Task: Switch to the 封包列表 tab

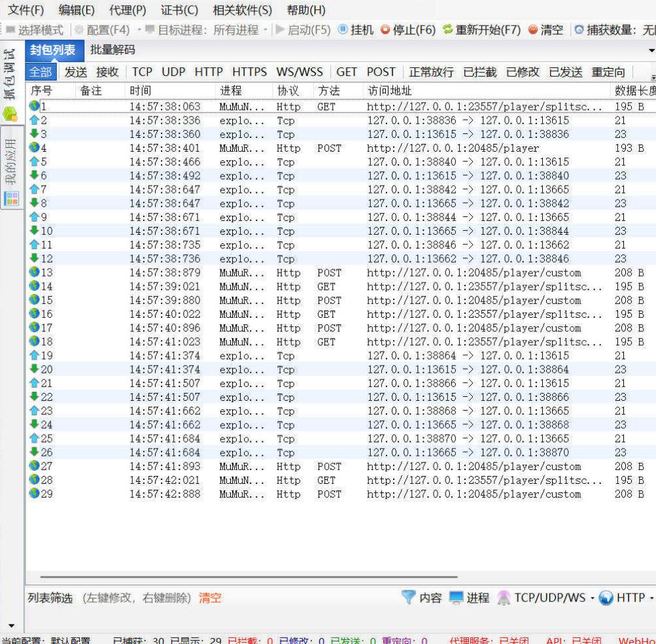Action: (x=53, y=50)
